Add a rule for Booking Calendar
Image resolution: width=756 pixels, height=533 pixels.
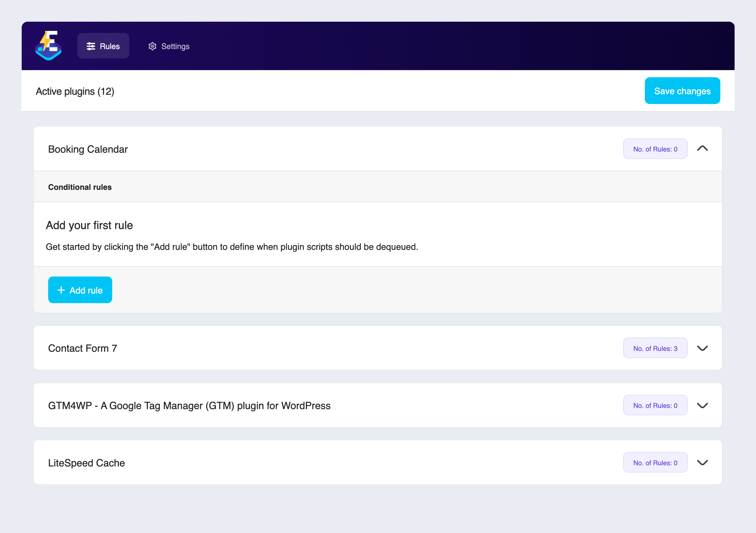80,290
